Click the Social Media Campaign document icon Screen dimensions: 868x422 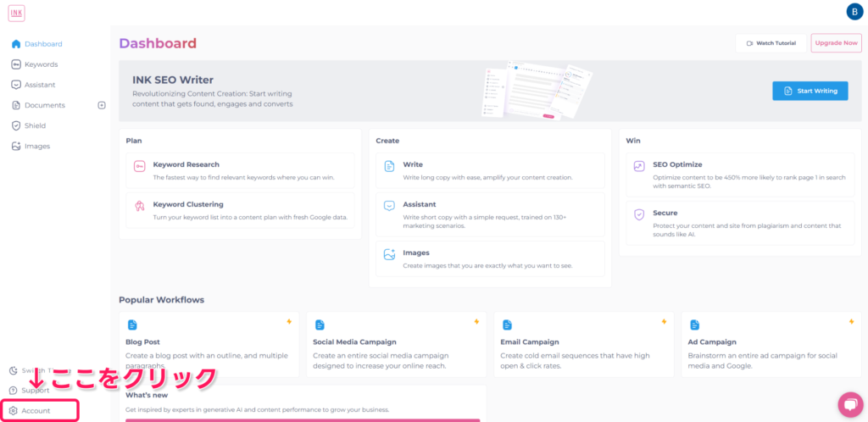[320, 325]
